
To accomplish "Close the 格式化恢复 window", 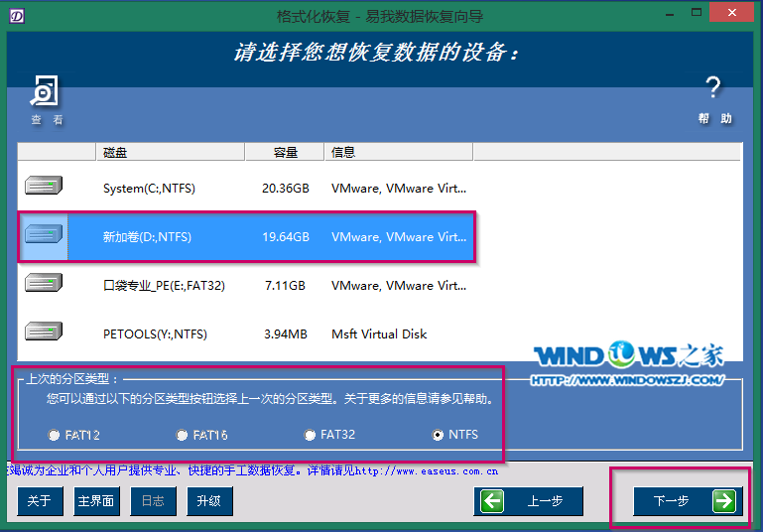I will pos(732,13).
